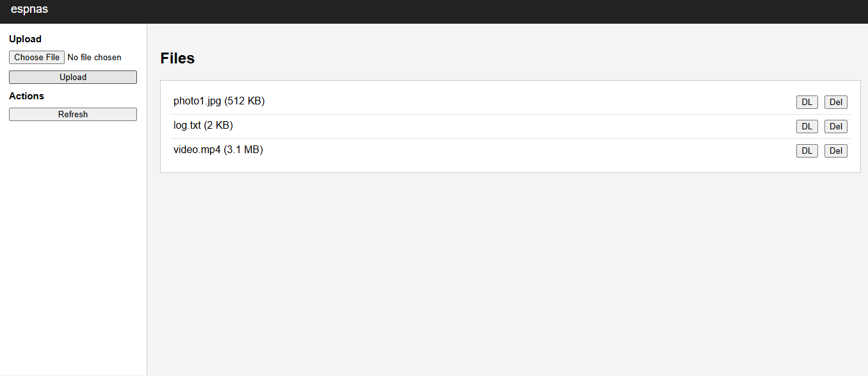868x376 pixels.
Task: Click the 512 KB size label
Action: 245,101
